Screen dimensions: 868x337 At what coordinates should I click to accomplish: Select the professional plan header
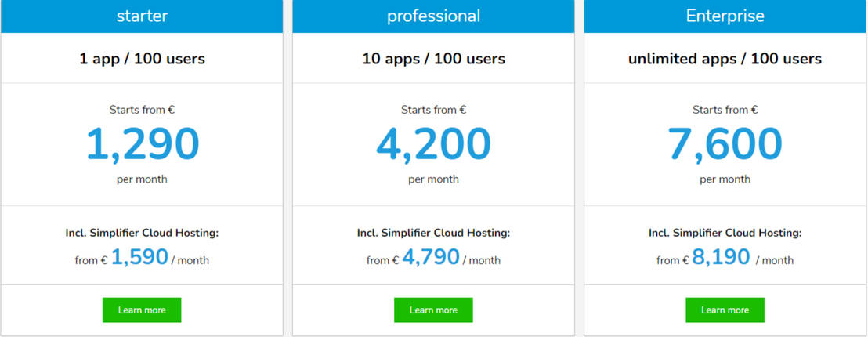tap(433, 16)
